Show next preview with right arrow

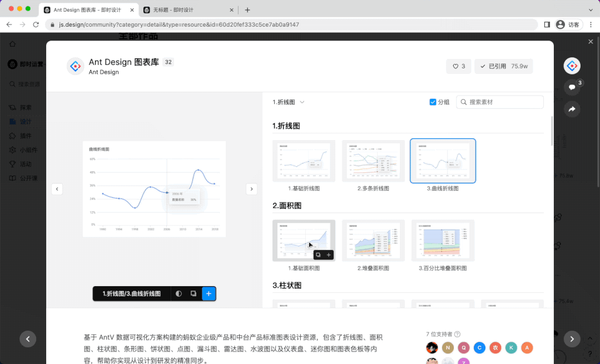coord(251,189)
